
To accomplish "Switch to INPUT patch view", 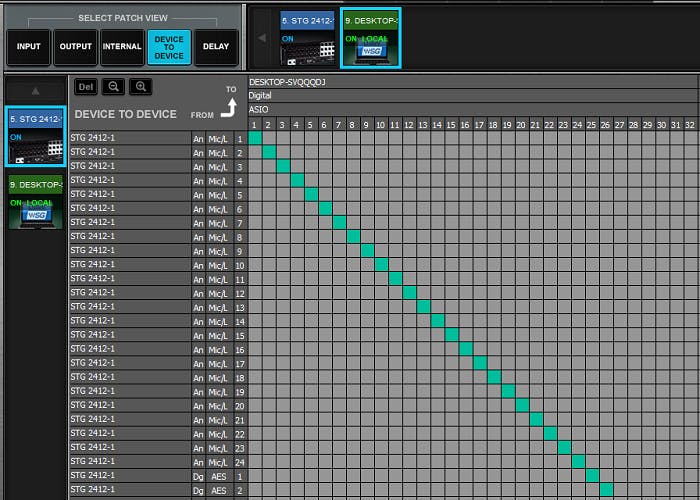I will [28, 47].
